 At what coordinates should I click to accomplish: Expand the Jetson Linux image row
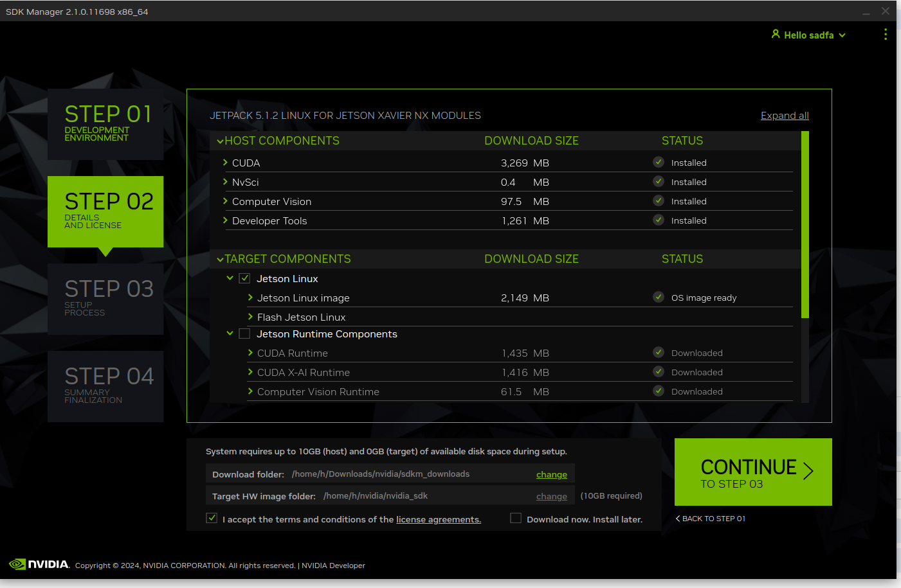point(250,298)
